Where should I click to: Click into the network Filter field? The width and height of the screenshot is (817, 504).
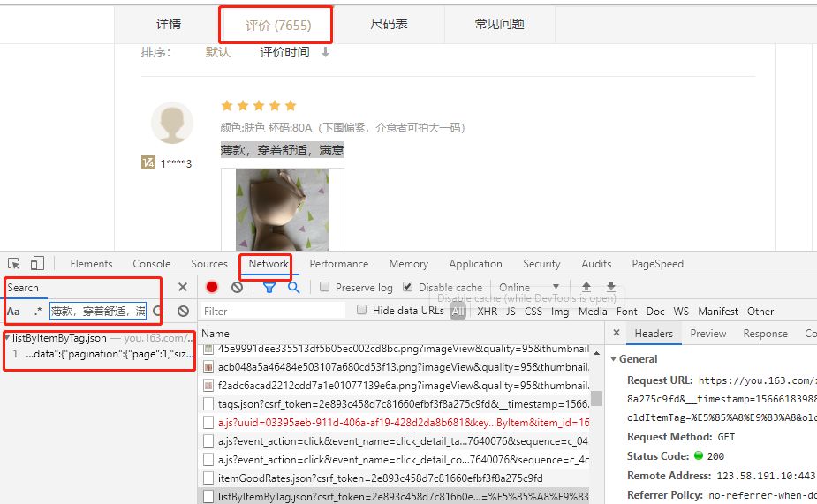pyautogui.click(x=273, y=311)
